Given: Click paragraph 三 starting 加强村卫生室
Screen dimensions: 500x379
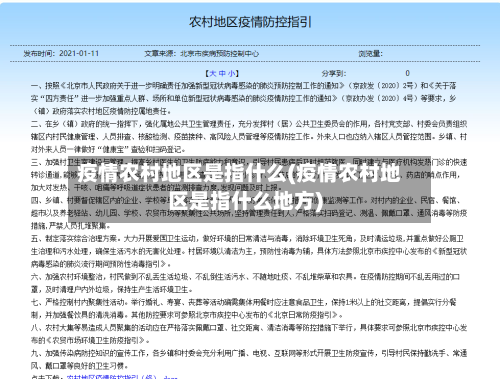Looking at the screenshot, I should coord(249,175).
